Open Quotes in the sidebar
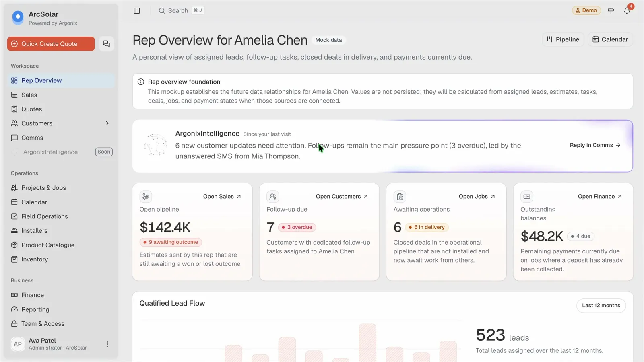 (x=61, y=109)
